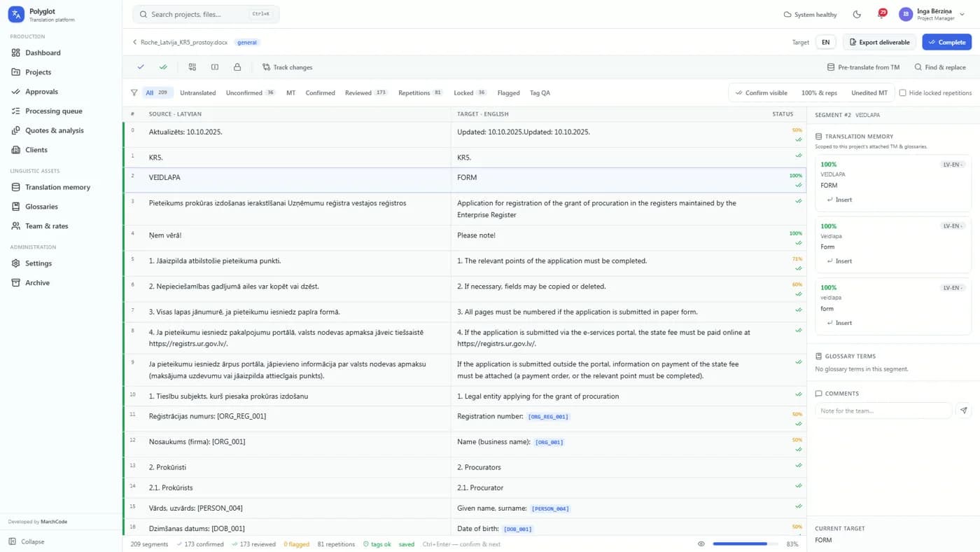Click the 100% & reps button
Viewport: 980px width, 552px height.
coord(819,92)
